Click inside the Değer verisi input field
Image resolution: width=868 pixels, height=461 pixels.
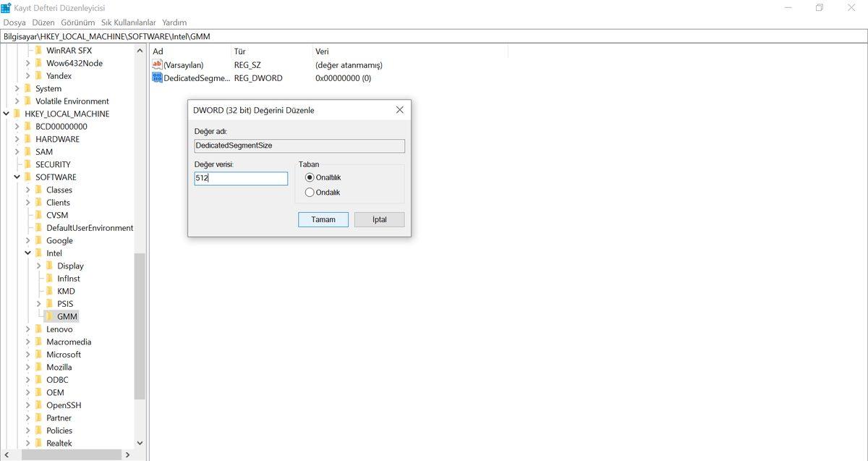[x=241, y=178]
